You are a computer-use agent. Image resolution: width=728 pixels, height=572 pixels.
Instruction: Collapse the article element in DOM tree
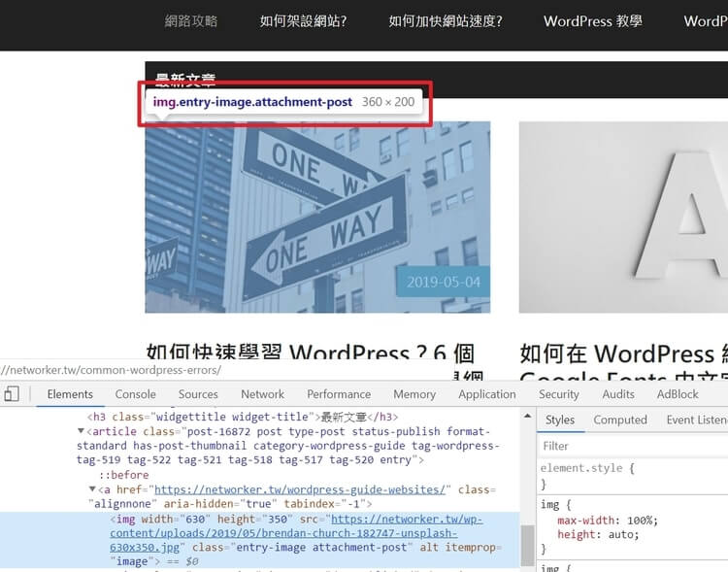click(x=81, y=431)
